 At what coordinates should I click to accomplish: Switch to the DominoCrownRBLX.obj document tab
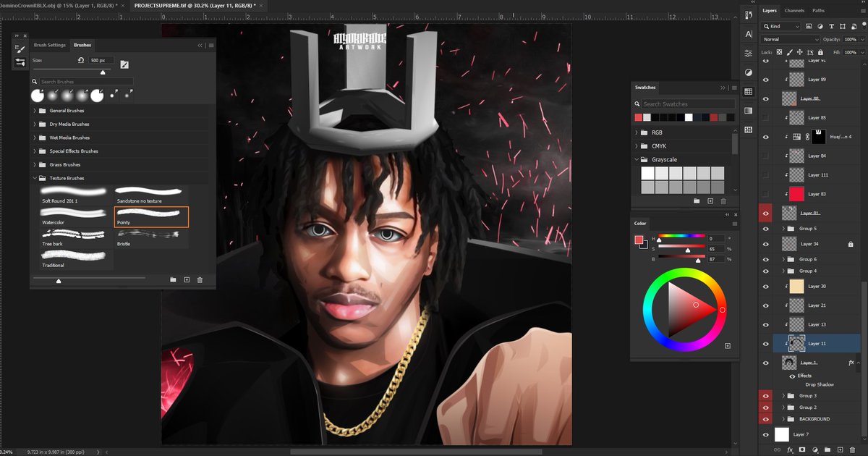pos(58,5)
